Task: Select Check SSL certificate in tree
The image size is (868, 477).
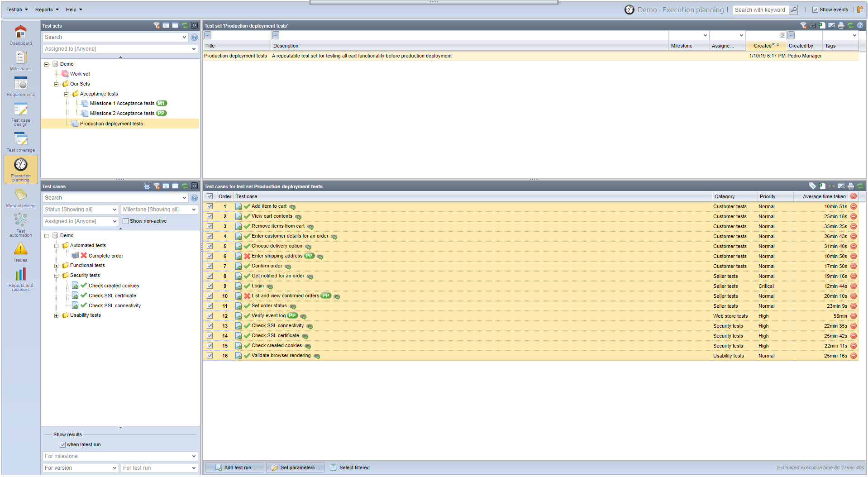Action: 112,296
